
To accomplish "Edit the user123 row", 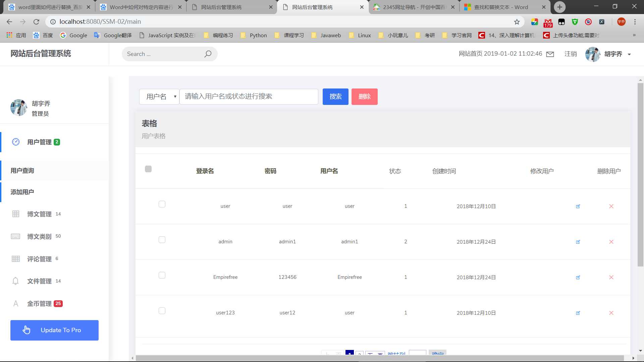I will click(x=578, y=313).
